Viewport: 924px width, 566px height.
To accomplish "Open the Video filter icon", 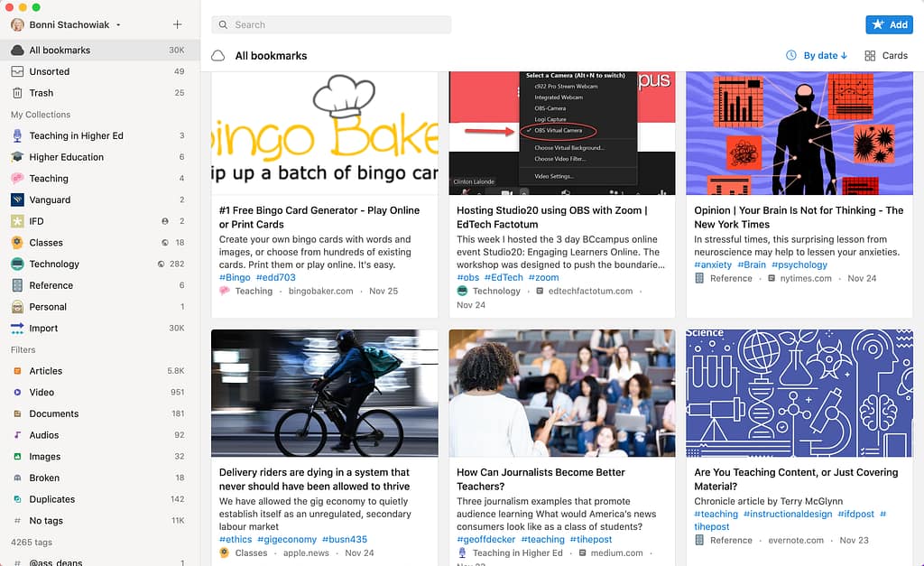I will [17, 393].
